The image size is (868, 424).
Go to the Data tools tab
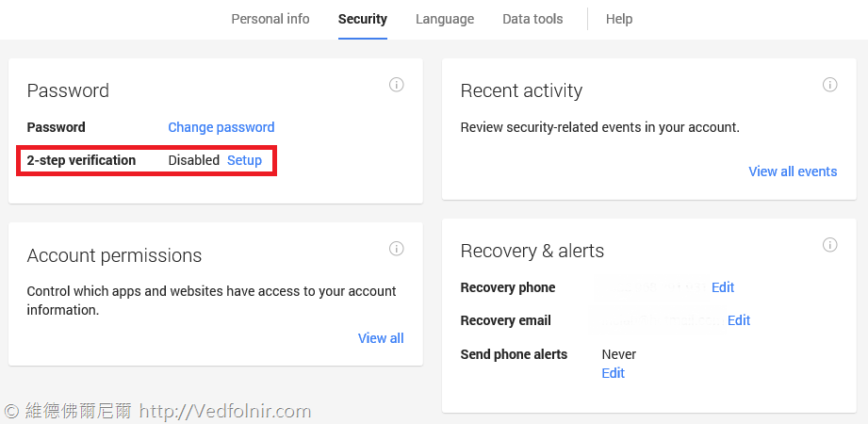coord(532,19)
